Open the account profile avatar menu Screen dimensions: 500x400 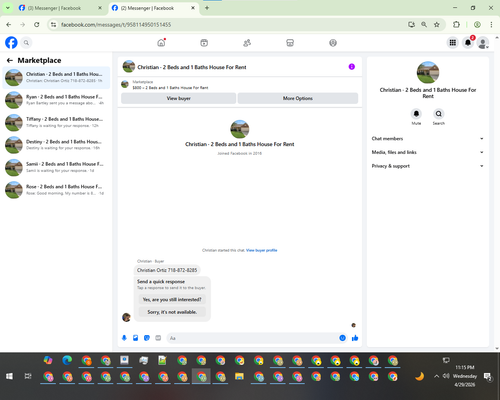[x=483, y=43]
